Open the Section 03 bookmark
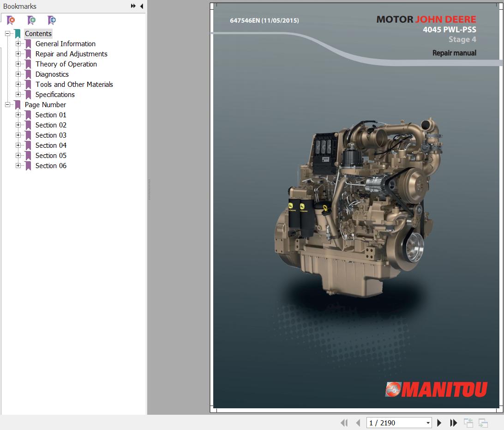Image resolution: width=504 pixels, height=430 pixels. click(51, 135)
